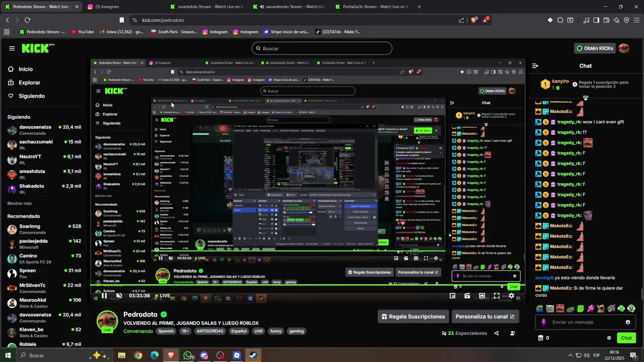Click the Brave Shields lion icon
This screenshot has height=362, width=644.
[x=474, y=20]
